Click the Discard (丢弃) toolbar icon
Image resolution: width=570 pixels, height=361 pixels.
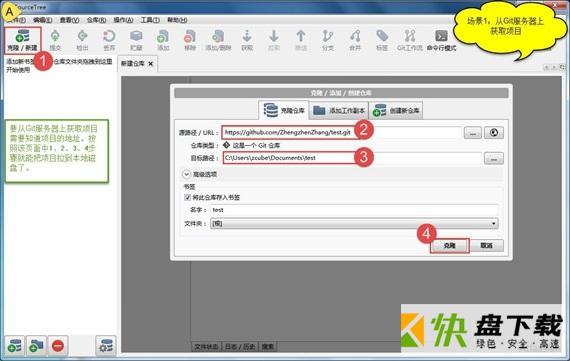tap(109, 40)
